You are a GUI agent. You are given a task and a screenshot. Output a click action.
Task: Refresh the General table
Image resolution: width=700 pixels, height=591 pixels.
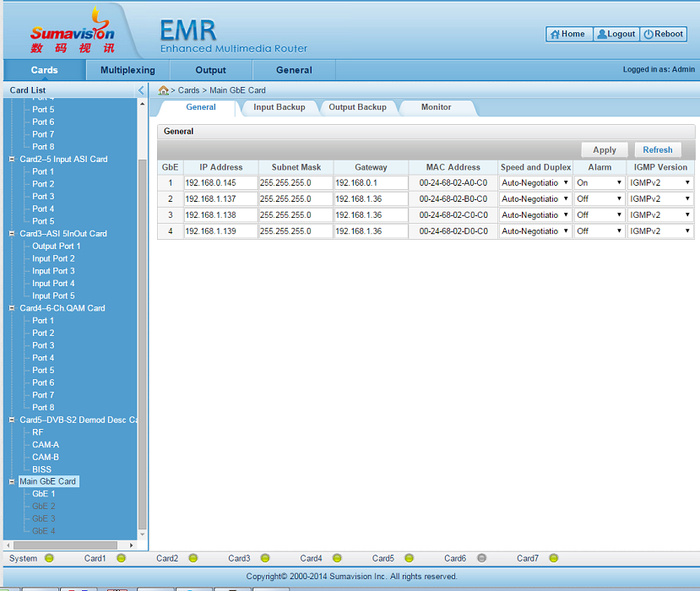(658, 150)
